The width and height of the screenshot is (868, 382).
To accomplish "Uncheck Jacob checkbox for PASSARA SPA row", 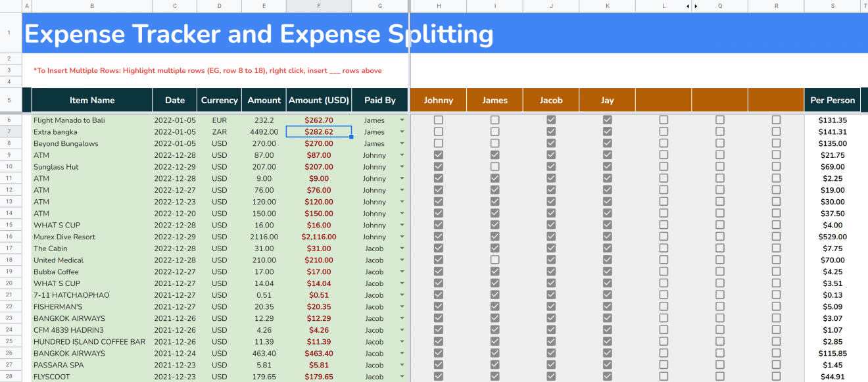I will pos(551,365).
